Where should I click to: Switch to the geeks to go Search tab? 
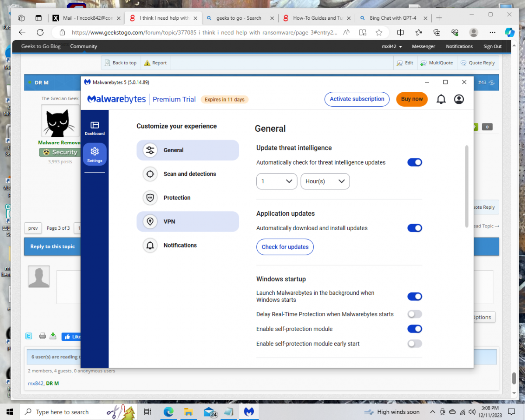click(x=239, y=18)
